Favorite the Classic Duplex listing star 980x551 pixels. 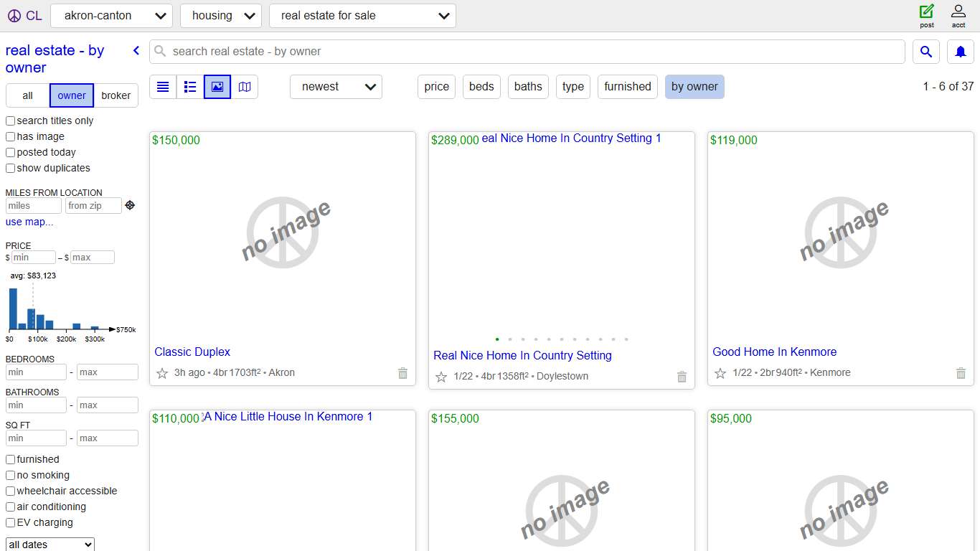tap(162, 373)
